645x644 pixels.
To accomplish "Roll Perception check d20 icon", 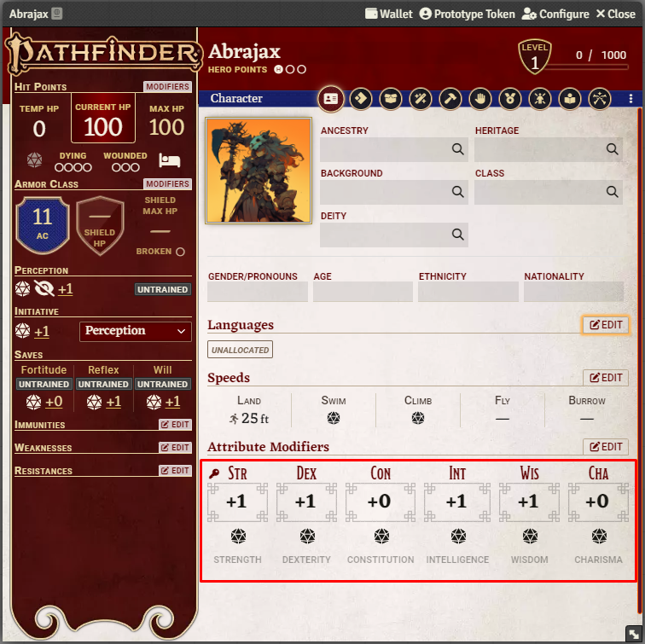I will pos(23,288).
